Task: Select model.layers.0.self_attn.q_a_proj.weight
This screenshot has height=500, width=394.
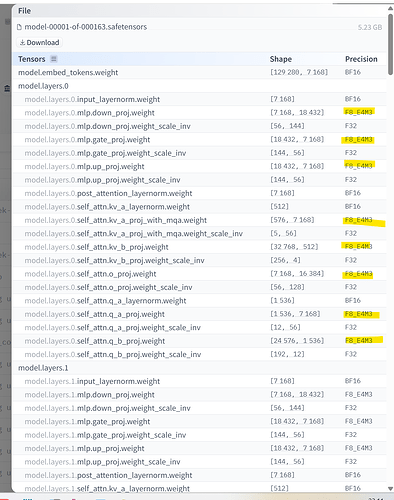Action: tap(199, 314)
